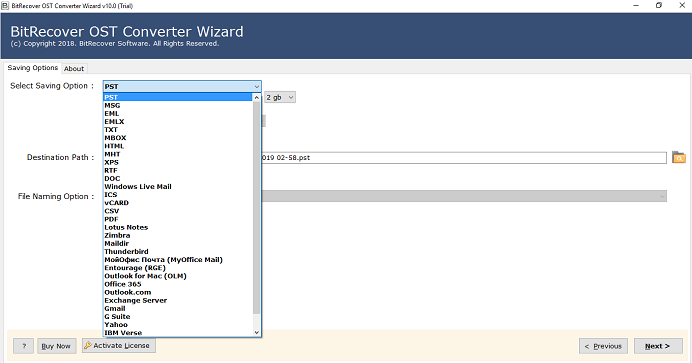
Task: Select HTML saving option
Action: 177,146
